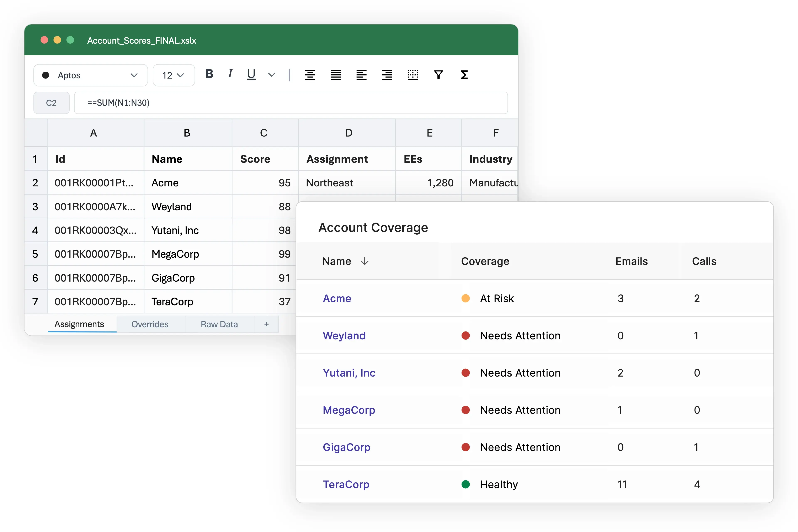Apply center text alignment
The width and height of the screenshot is (798, 532).
point(310,75)
